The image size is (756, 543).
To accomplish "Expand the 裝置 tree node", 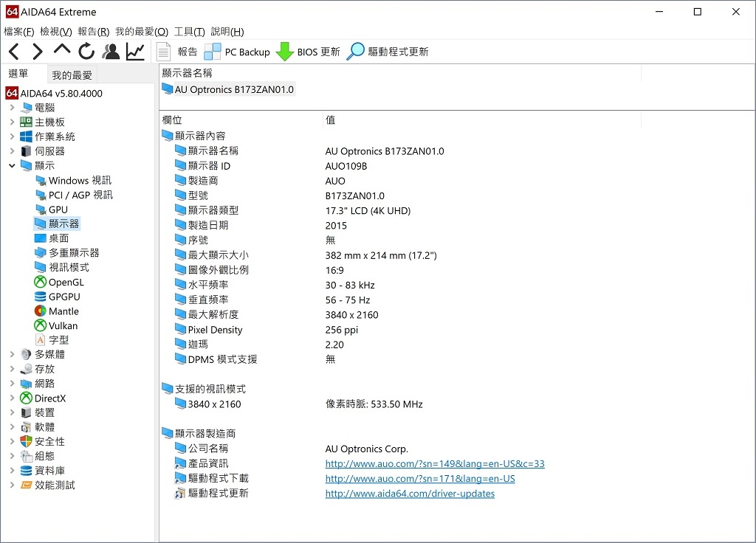I will (x=12, y=412).
